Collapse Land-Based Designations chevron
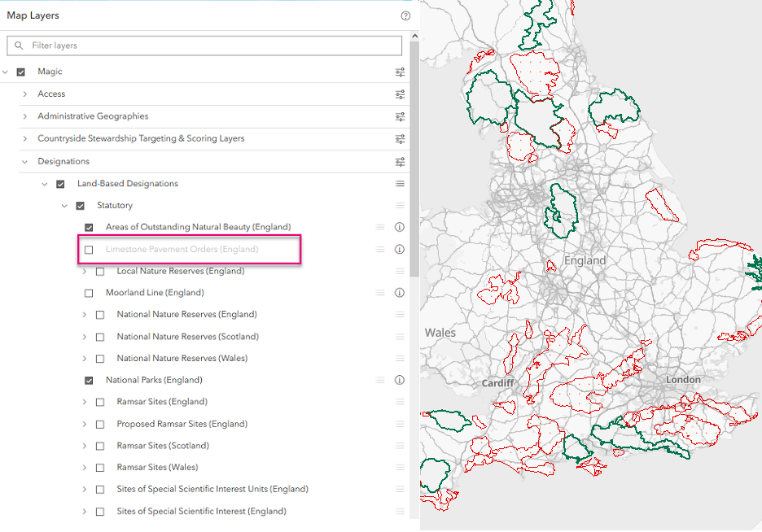Screen dimensions: 762x532 45,184
